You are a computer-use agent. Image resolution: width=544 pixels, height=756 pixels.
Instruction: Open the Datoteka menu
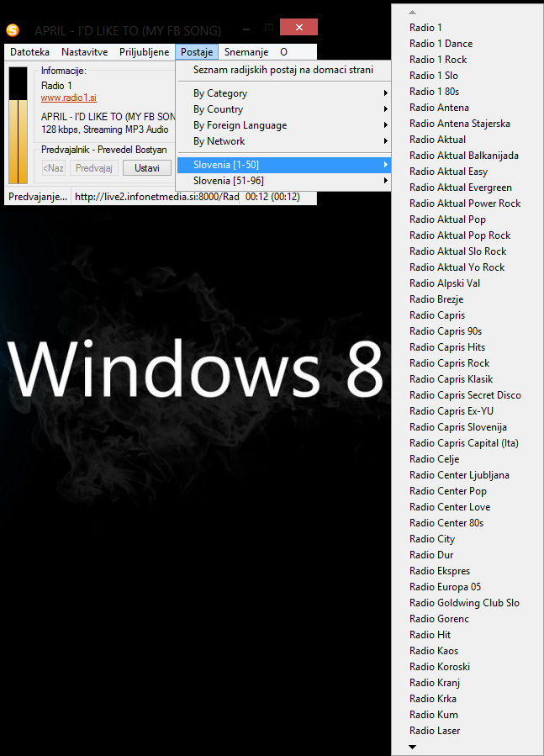[30, 52]
